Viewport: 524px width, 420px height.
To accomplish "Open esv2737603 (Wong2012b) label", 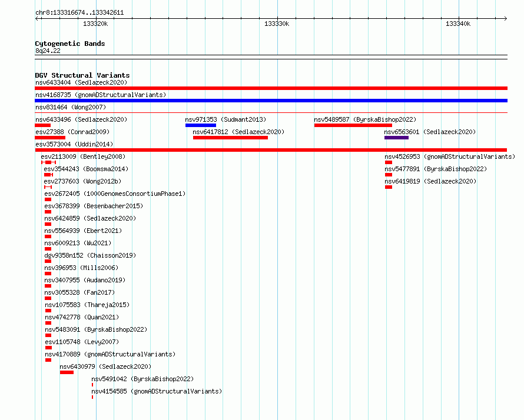I will tap(82, 181).
